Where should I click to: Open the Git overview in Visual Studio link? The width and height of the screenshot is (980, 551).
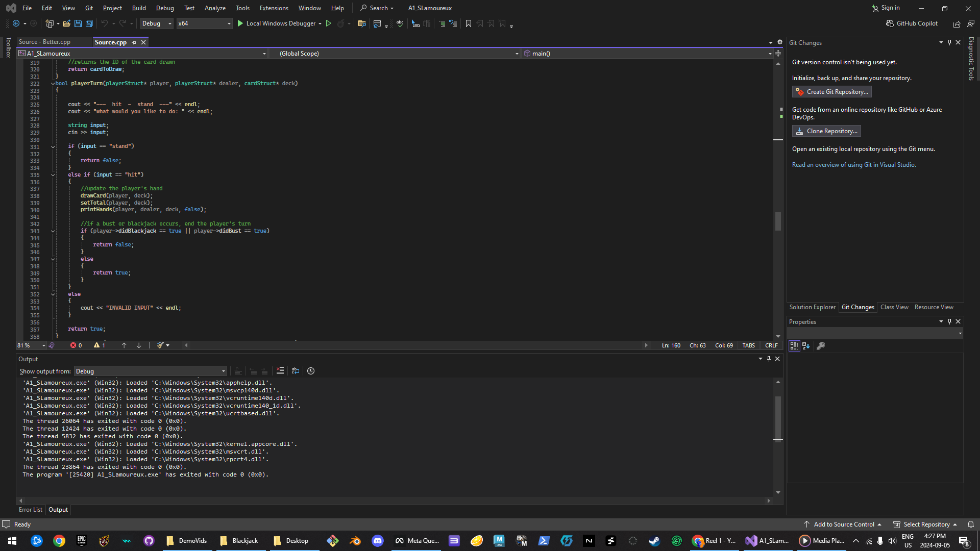click(853, 165)
